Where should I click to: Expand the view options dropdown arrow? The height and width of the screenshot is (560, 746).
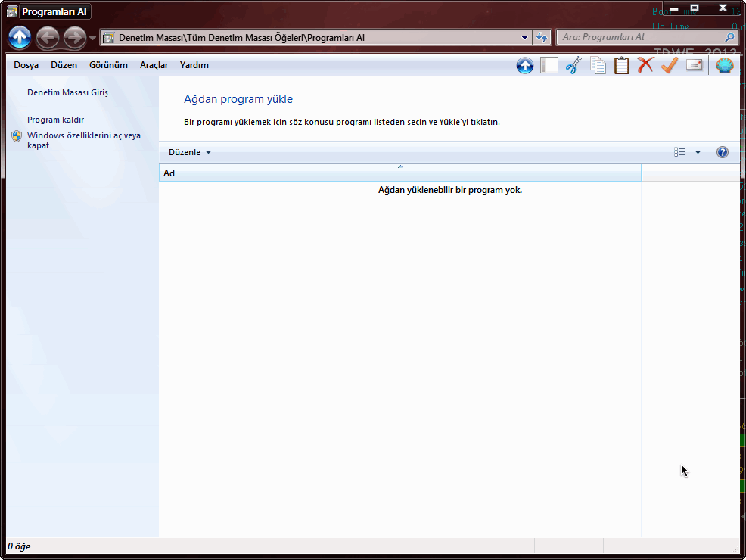point(698,152)
